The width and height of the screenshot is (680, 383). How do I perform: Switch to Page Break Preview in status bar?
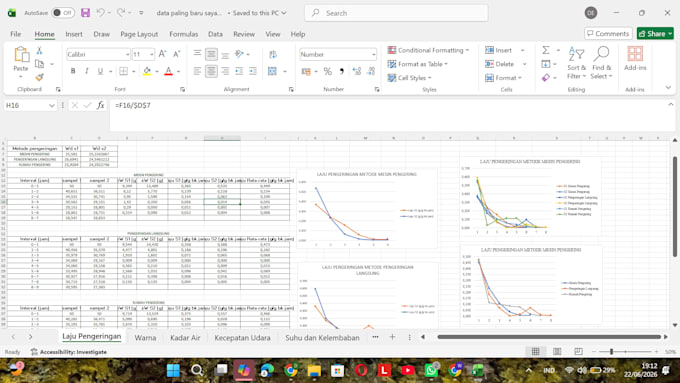(x=578, y=351)
